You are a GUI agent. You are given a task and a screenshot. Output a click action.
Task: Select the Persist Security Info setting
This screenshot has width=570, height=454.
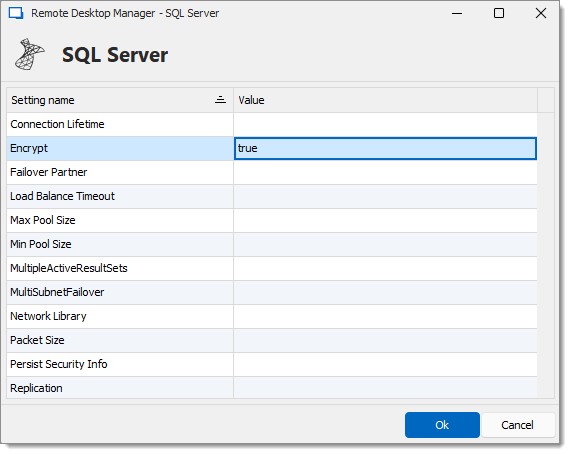click(120, 364)
